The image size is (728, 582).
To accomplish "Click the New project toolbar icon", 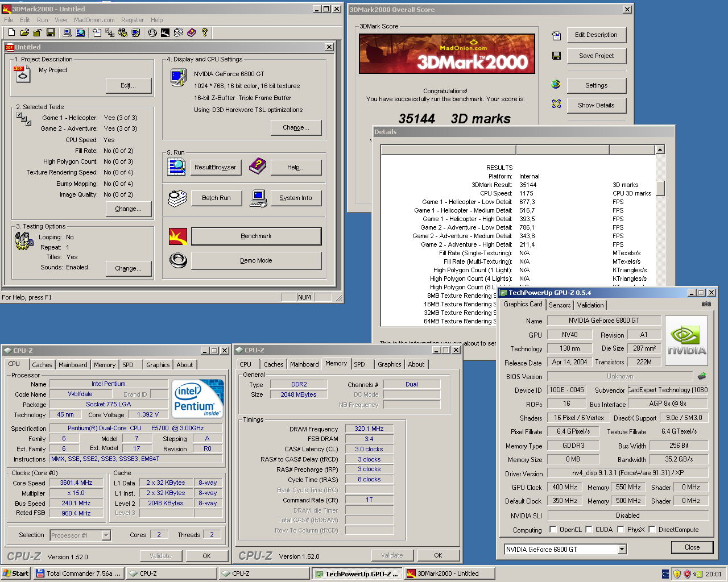I will [x=11, y=33].
